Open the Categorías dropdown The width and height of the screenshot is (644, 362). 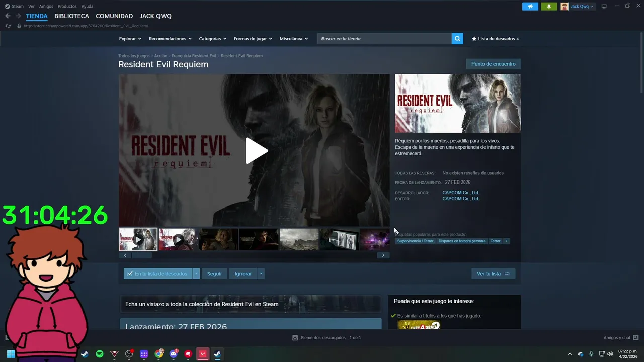coord(212,39)
